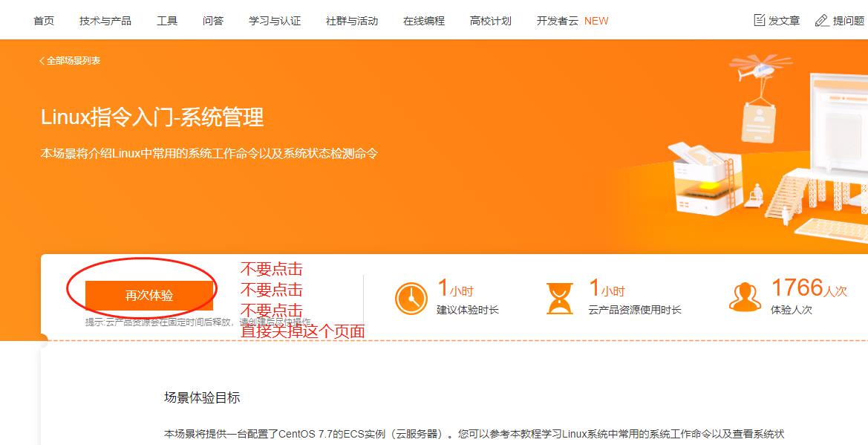868x445 pixels.
Task: Click the Linux指令入门-系统管理 title
Action: (x=152, y=117)
